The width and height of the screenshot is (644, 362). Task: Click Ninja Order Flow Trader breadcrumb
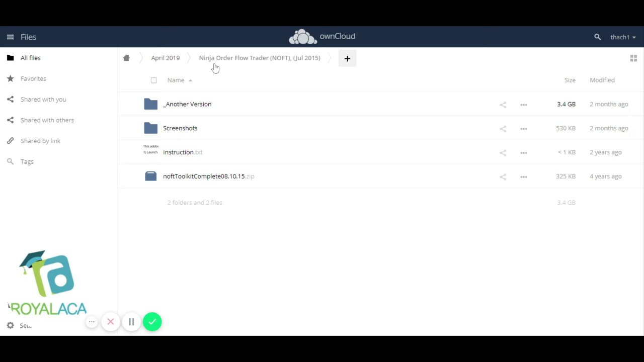point(260,58)
